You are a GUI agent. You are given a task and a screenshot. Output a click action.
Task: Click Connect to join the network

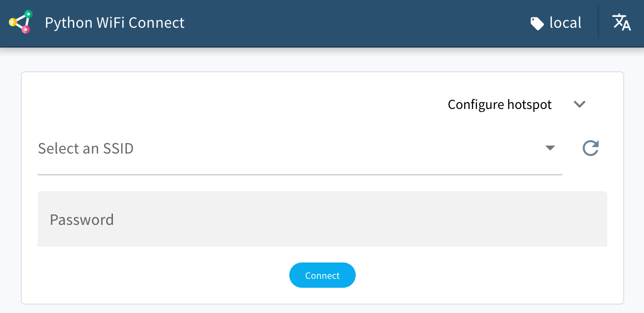tap(322, 275)
